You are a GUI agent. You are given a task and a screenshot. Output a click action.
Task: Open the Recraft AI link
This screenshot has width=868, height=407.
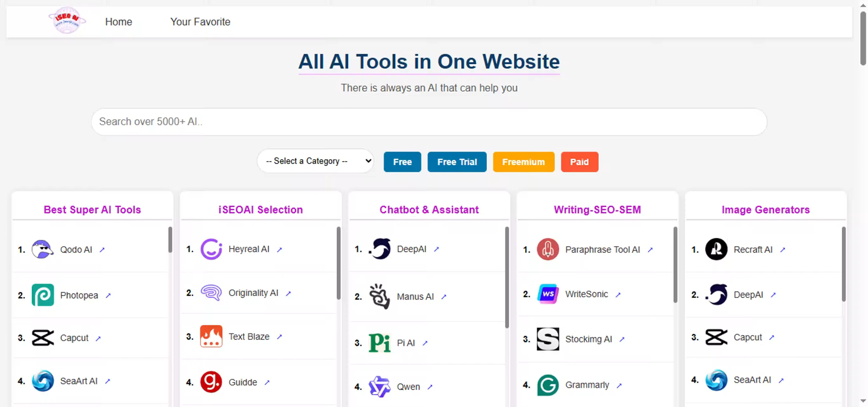pyautogui.click(x=753, y=250)
